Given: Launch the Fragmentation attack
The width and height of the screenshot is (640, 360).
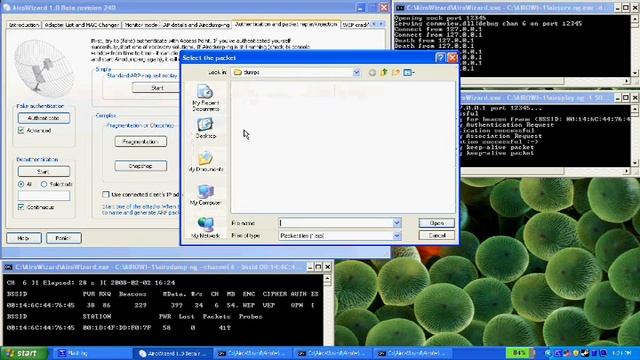Looking at the screenshot, I should pos(141,142).
